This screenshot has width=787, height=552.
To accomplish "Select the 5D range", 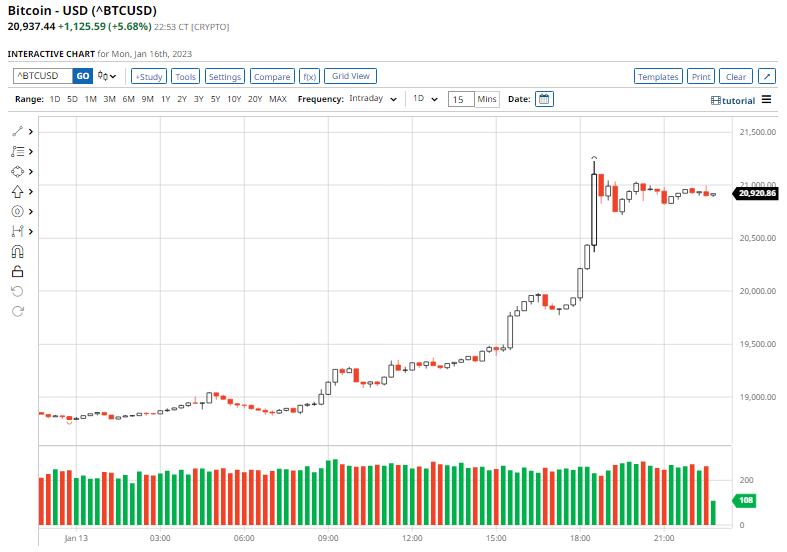I will point(72,99).
